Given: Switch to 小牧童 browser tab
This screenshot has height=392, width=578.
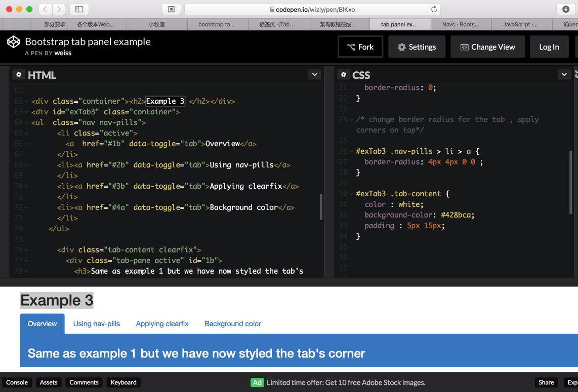Looking at the screenshot, I should (x=157, y=24).
